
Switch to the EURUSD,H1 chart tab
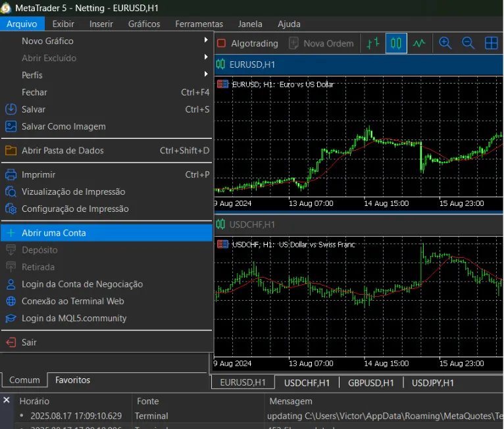click(243, 382)
